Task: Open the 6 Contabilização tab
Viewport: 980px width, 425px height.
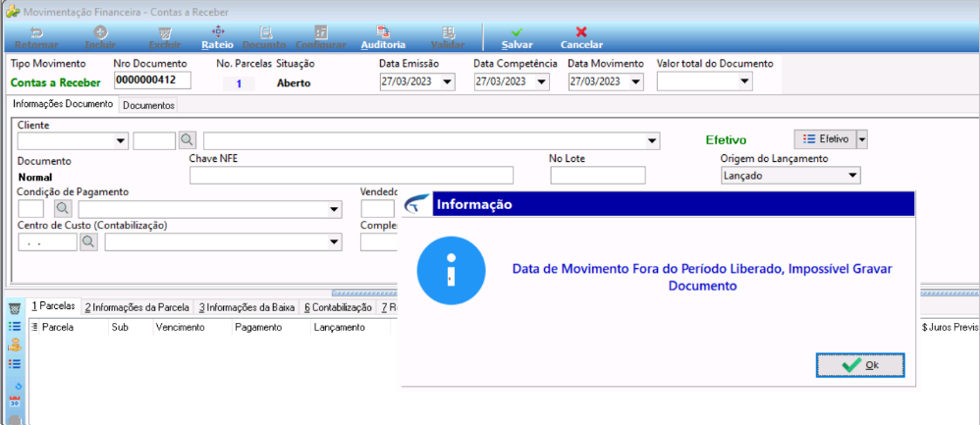Action: click(338, 307)
